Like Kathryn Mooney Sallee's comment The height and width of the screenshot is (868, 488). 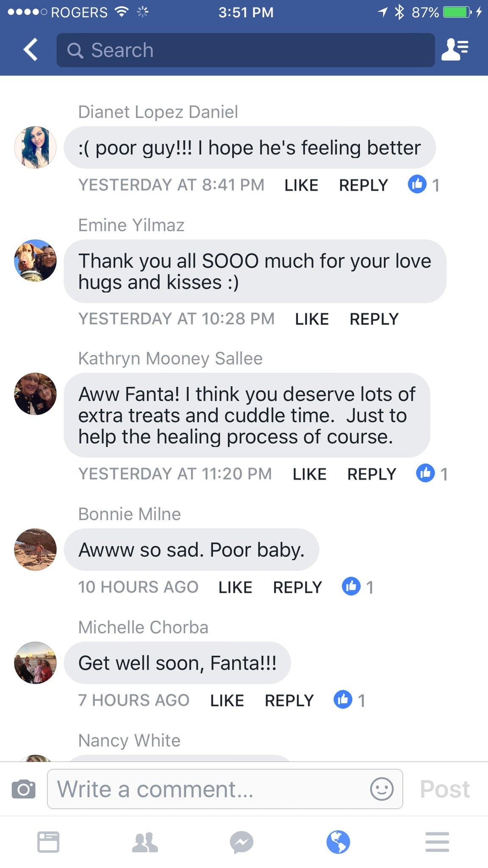pyautogui.click(x=309, y=474)
